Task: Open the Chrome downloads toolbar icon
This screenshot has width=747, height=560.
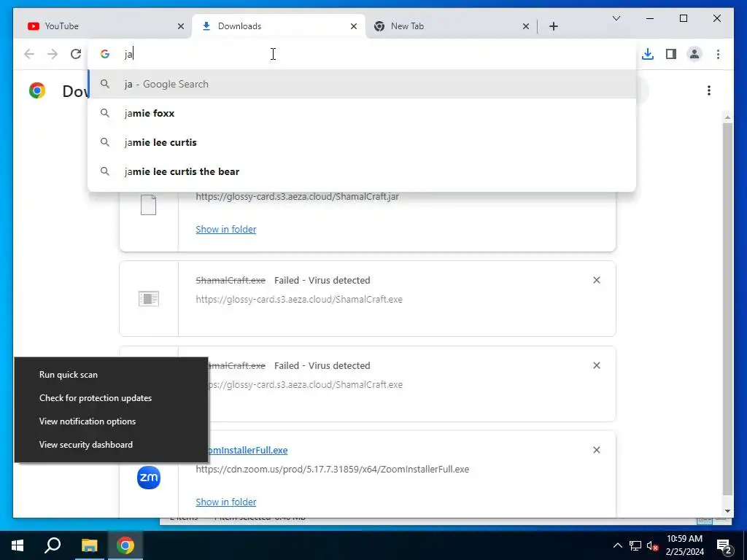Action: [648, 54]
